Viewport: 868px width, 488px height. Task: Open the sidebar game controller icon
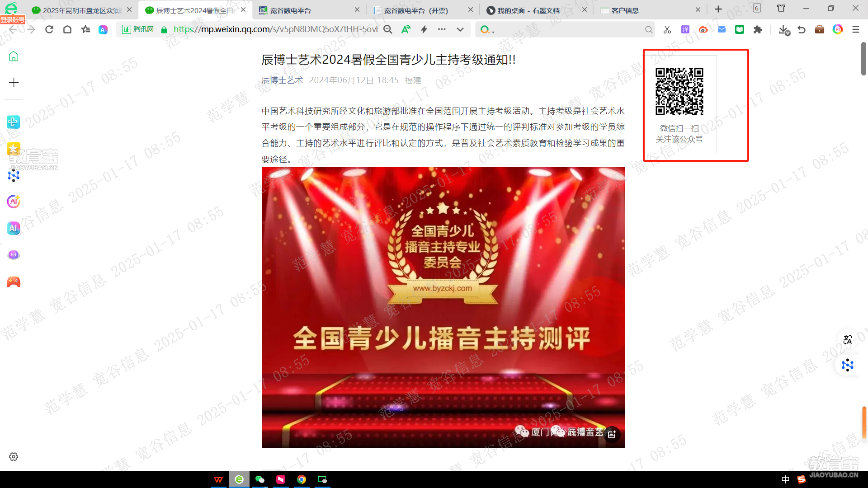tap(14, 282)
